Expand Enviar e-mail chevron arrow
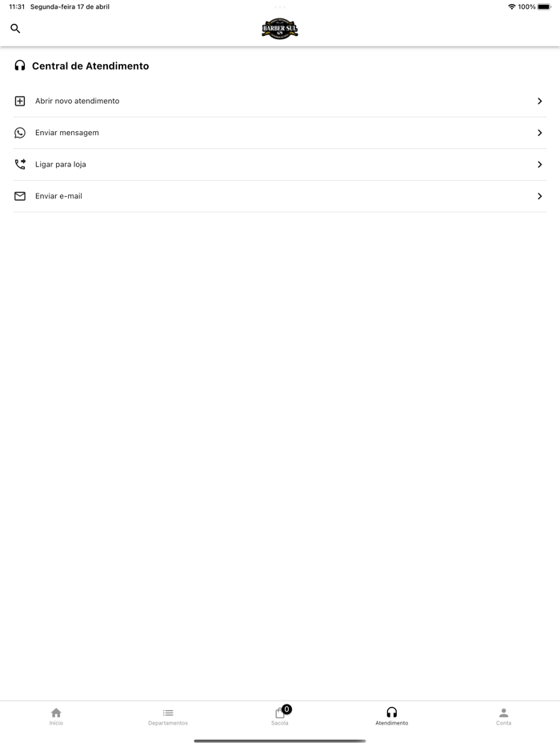The image size is (560, 747). [540, 196]
